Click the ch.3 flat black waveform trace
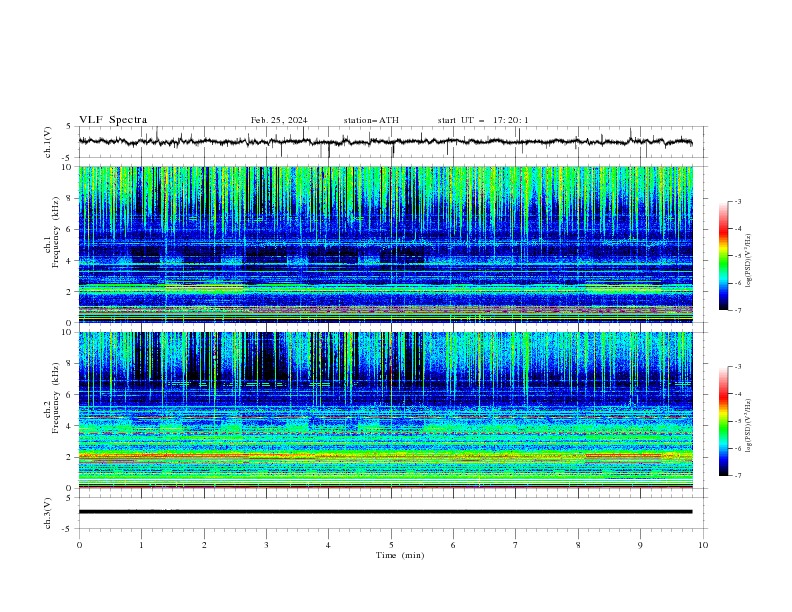 pos(385,512)
